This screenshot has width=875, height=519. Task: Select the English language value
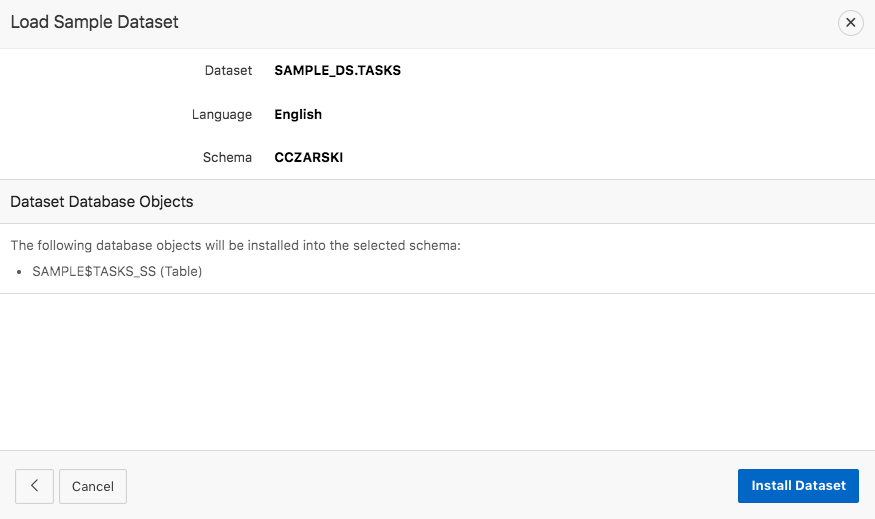pos(298,115)
